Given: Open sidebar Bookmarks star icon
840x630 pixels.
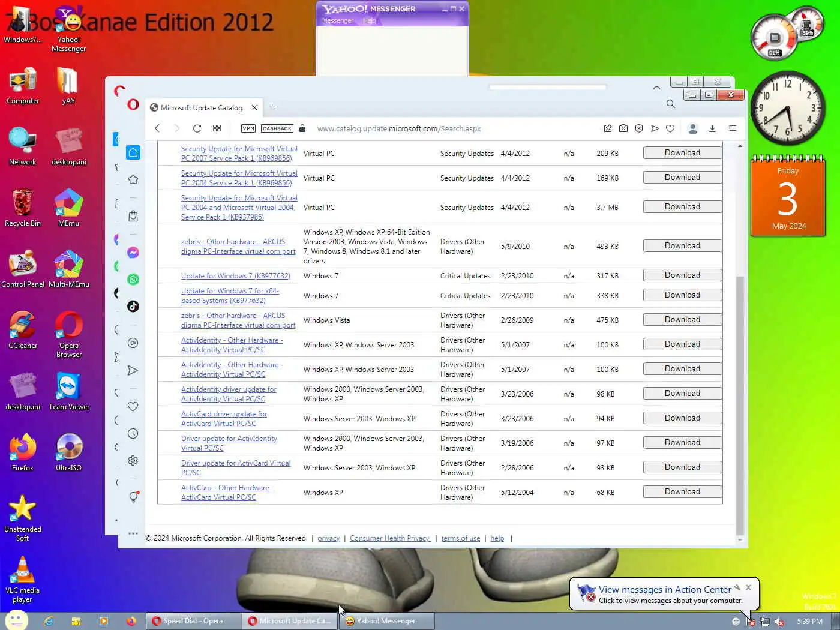Looking at the screenshot, I should click(133, 179).
